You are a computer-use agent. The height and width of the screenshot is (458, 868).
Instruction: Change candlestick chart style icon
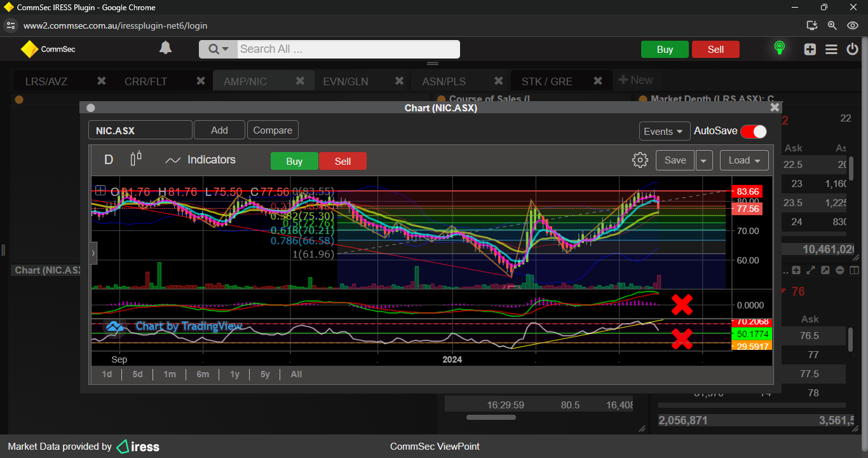136,159
